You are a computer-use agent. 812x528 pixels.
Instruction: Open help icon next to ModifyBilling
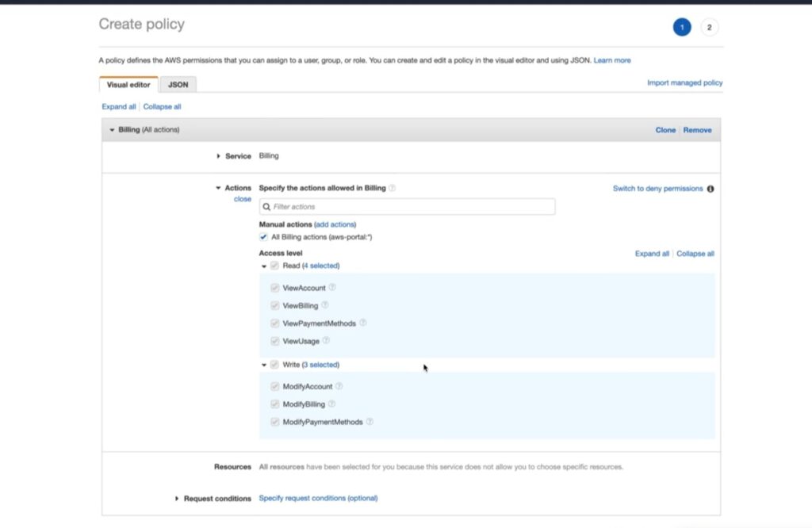coord(331,404)
